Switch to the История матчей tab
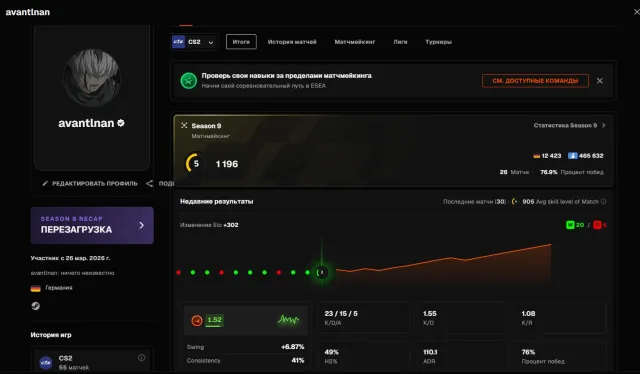 tap(292, 42)
